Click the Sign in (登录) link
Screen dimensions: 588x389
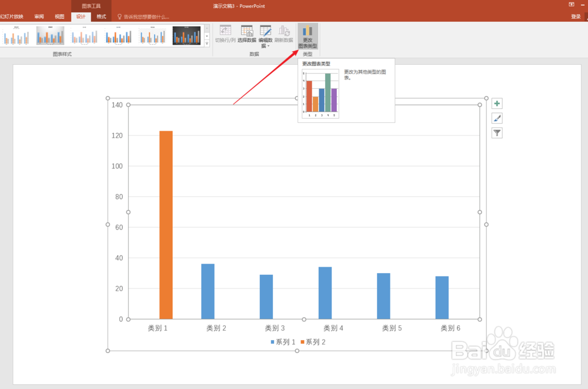(576, 16)
